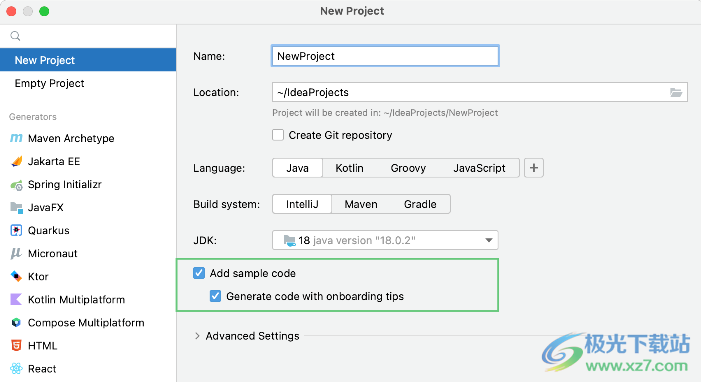
Task: Click the Ktor generator icon
Action: coord(16,276)
